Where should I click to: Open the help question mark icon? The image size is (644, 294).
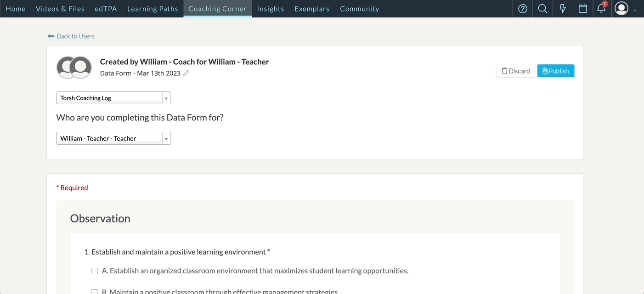pyautogui.click(x=523, y=9)
